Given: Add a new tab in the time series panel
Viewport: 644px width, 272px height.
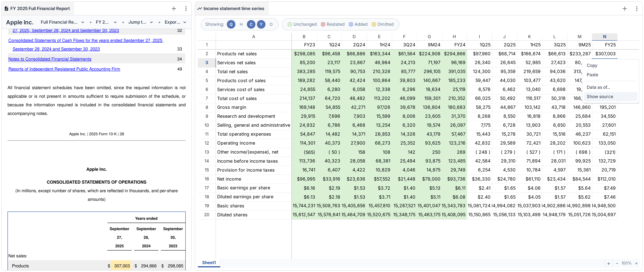Looking at the screenshot, I should coord(625,9).
